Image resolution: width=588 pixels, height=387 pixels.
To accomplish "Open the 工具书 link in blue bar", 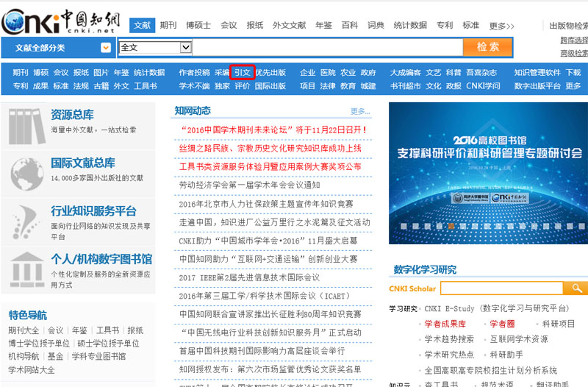I will point(146,86).
